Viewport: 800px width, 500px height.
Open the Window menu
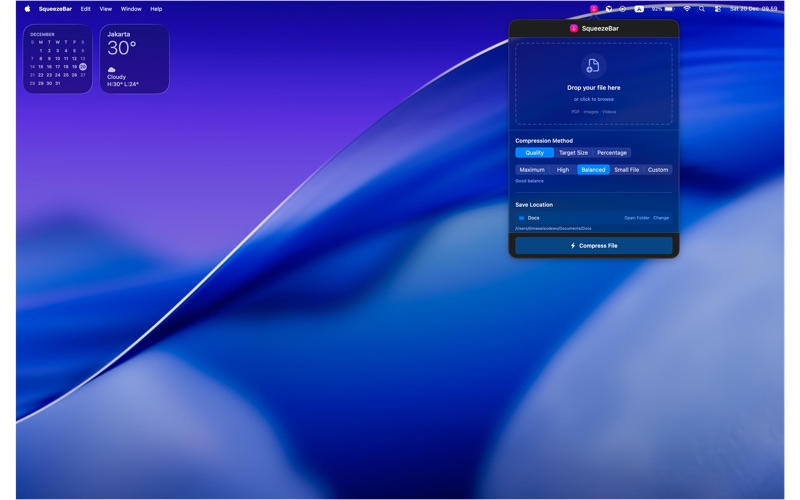(131, 9)
